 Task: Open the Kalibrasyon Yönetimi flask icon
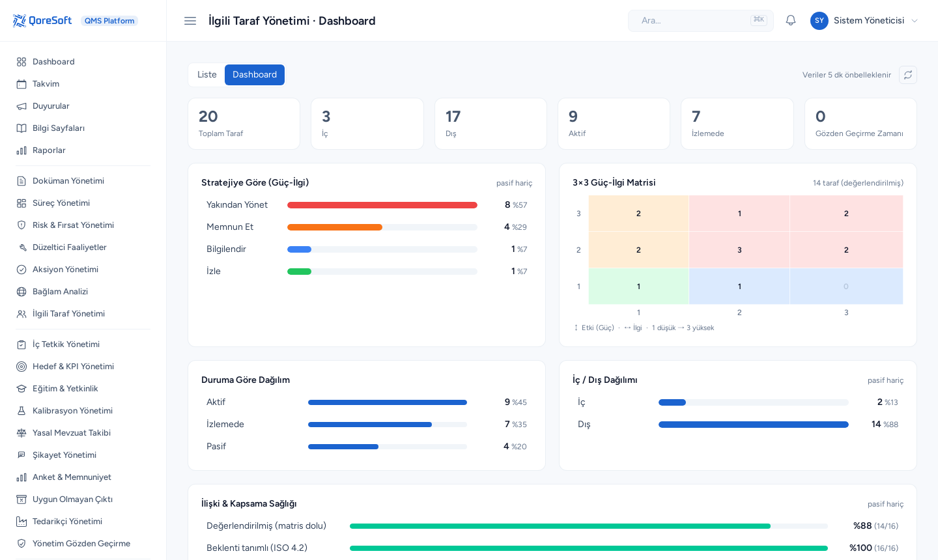pyautogui.click(x=21, y=411)
